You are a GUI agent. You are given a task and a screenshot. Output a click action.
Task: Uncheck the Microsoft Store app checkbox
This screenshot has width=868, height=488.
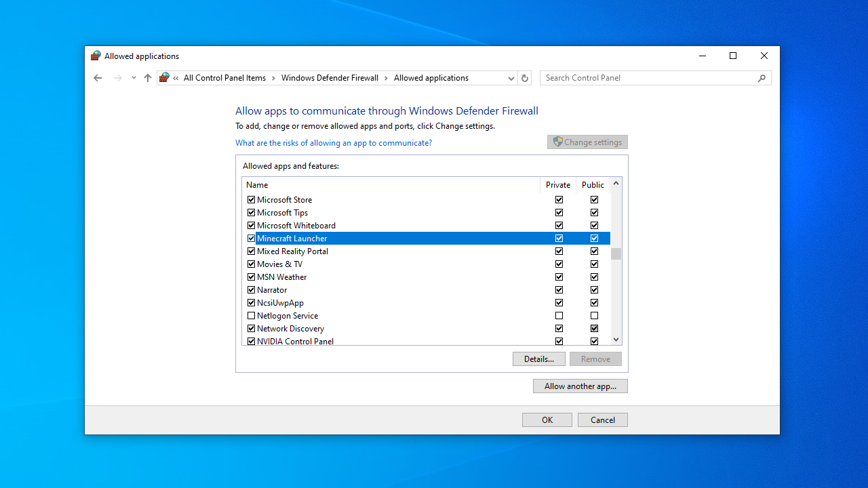pos(251,200)
